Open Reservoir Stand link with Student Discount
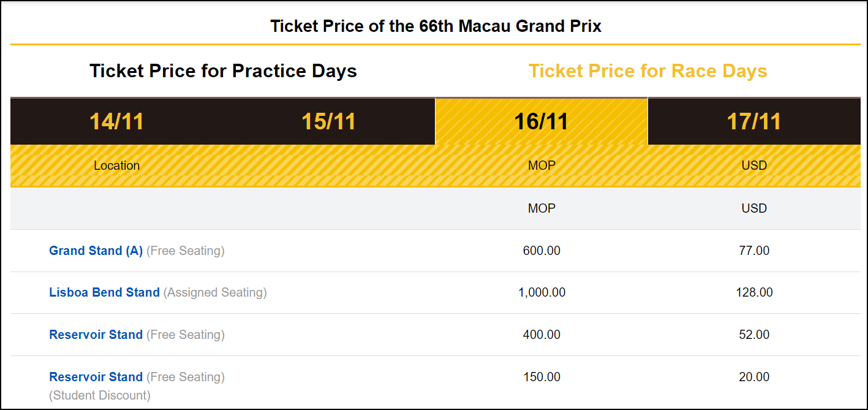 coord(96,377)
